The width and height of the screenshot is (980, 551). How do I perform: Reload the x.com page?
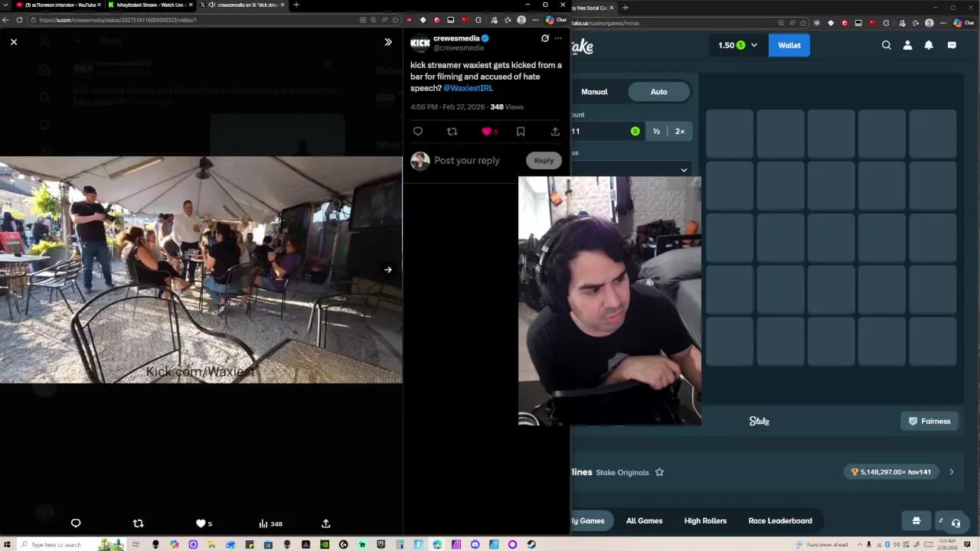tap(19, 20)
